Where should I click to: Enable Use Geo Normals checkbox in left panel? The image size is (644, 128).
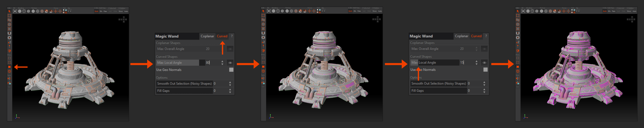(231, 70)
